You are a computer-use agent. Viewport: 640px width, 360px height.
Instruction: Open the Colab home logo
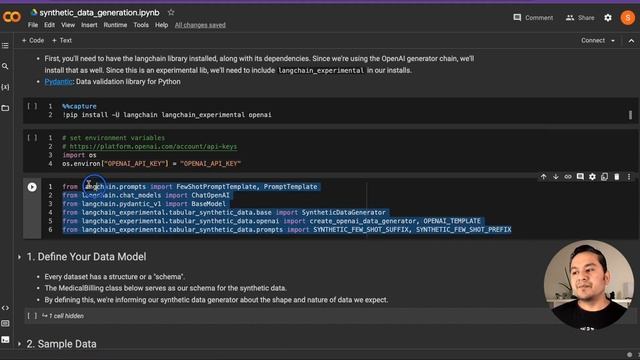coord(12,17)
